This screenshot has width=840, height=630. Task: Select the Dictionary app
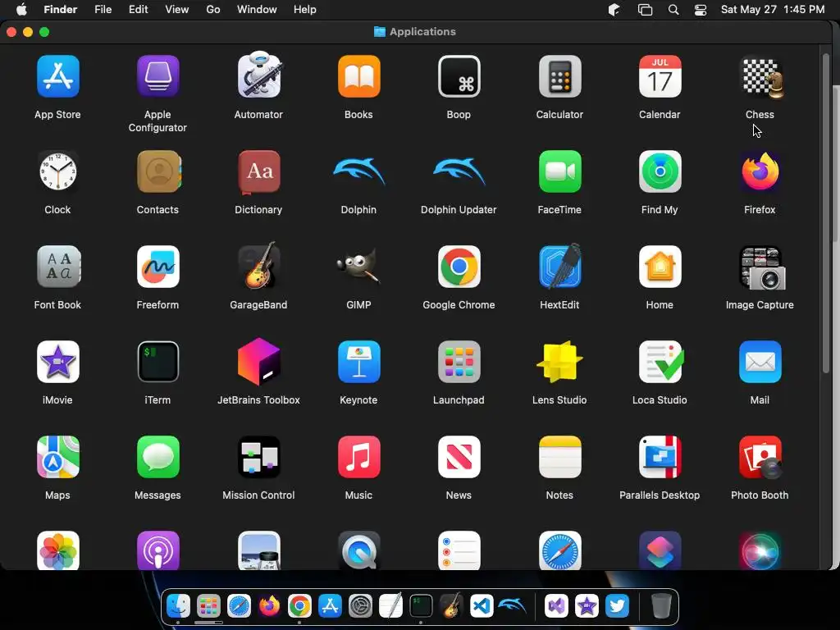(258, 171)
